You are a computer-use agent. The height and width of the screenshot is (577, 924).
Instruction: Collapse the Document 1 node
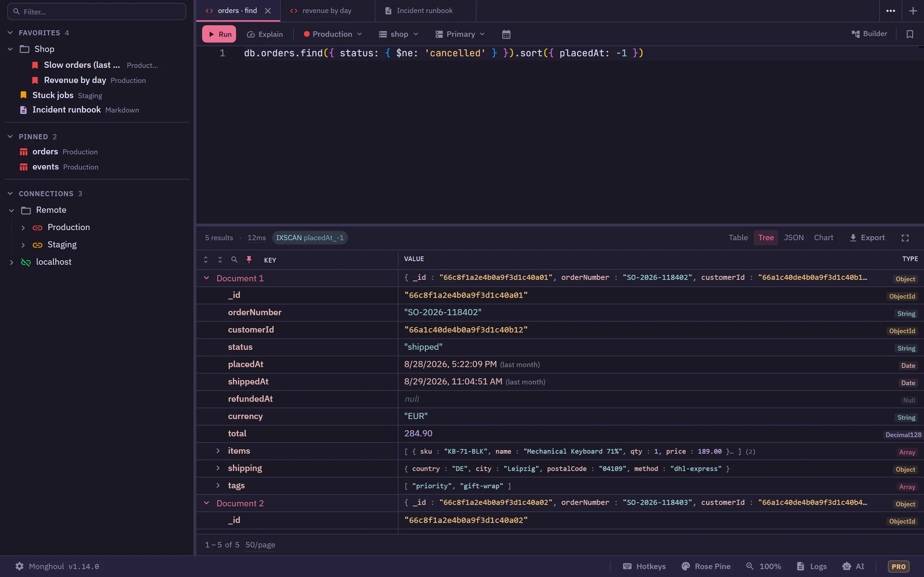pyautogui.click(x=206, y=278)
